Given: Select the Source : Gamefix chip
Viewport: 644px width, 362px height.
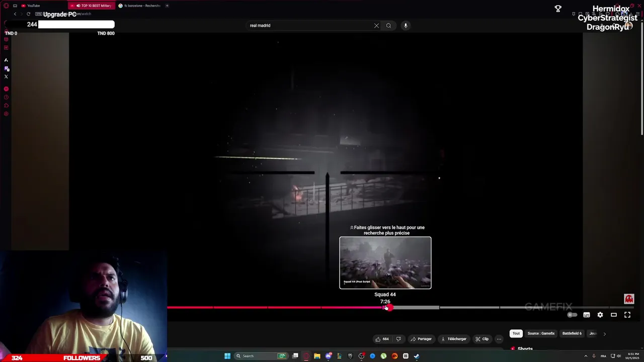Looking at the screenshot, I should pyautogui.click(x=541, y=333).
